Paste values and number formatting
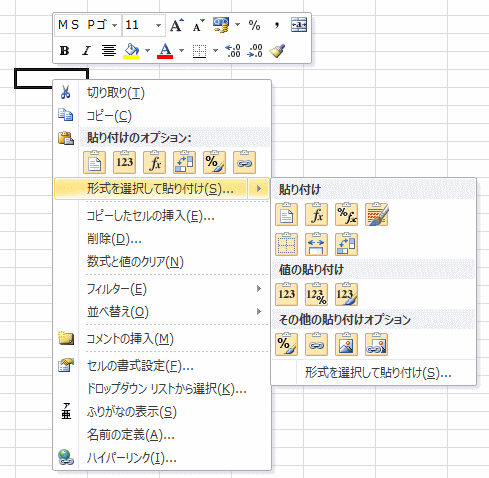Screen dimensions: 489x478 [x=316, y=294]
